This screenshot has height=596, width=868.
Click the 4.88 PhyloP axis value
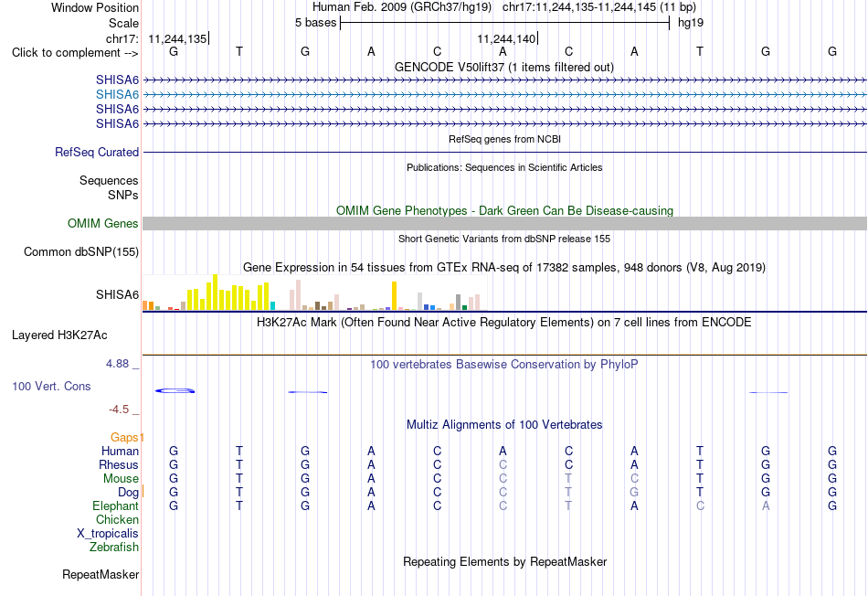pyautogui.click(x=117, y=364)
